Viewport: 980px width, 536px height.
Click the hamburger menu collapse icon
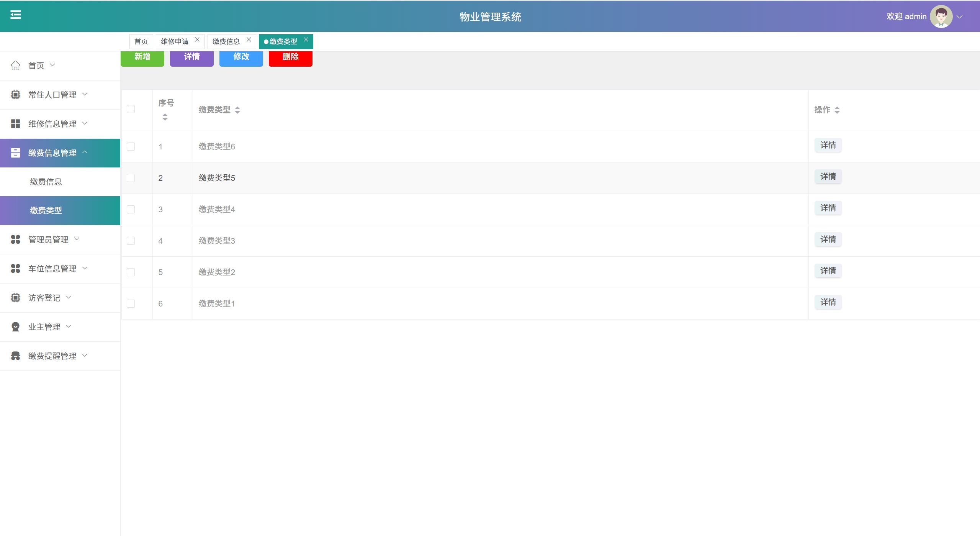click(16, 15)
